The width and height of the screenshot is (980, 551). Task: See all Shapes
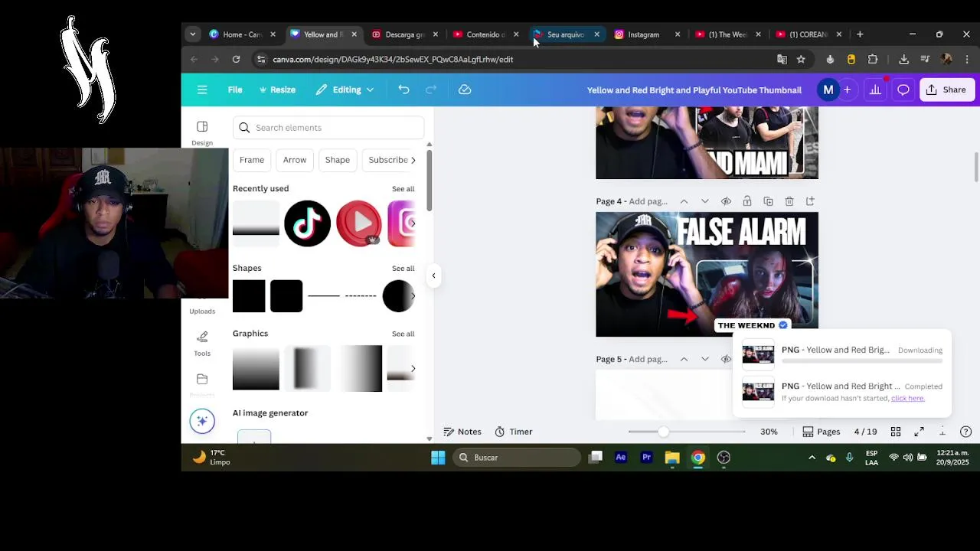click(x=403, y=269)
